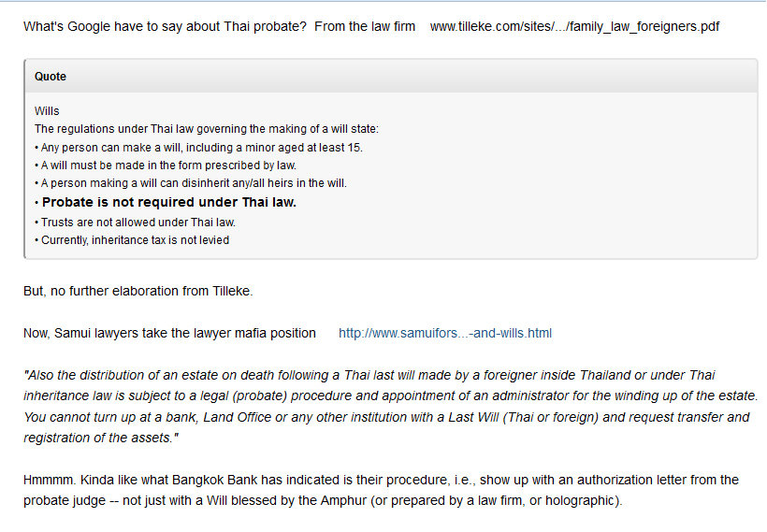
Task: Click the tilleke.com family_law_foreigners.pdf URL
Action: click(574, 26)
